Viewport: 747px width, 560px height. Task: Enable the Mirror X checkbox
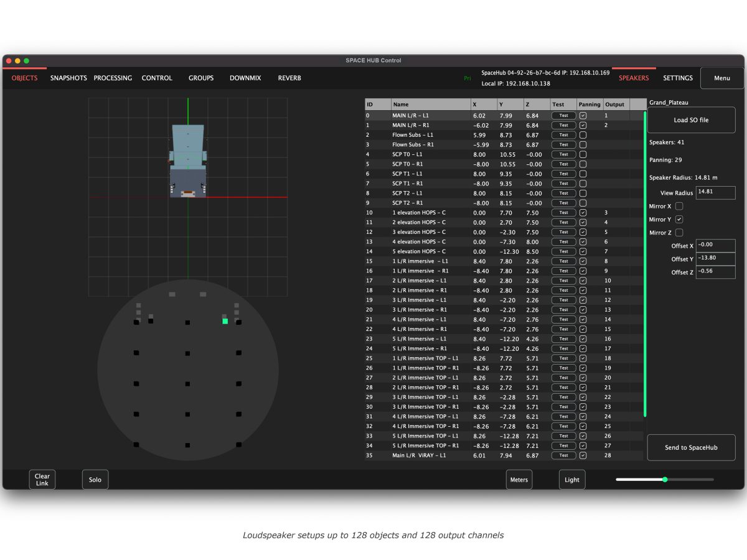coord(679,207)
